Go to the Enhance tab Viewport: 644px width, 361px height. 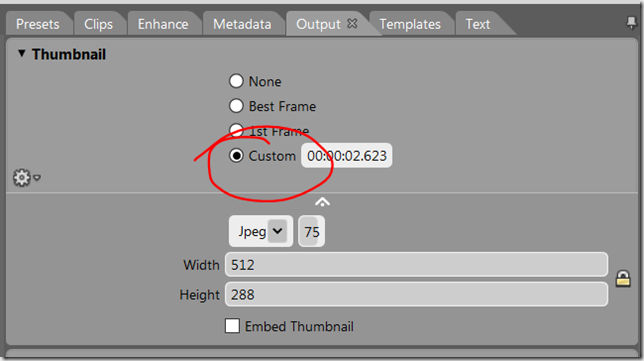click(163, 24)
